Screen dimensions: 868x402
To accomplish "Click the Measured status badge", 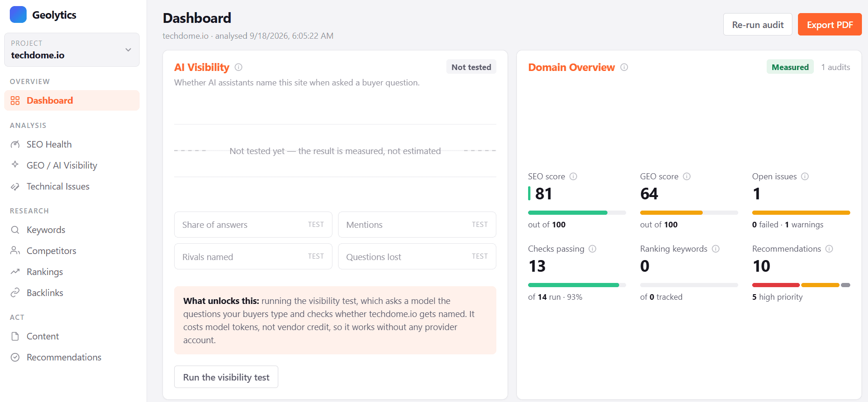I will [790, 67].
